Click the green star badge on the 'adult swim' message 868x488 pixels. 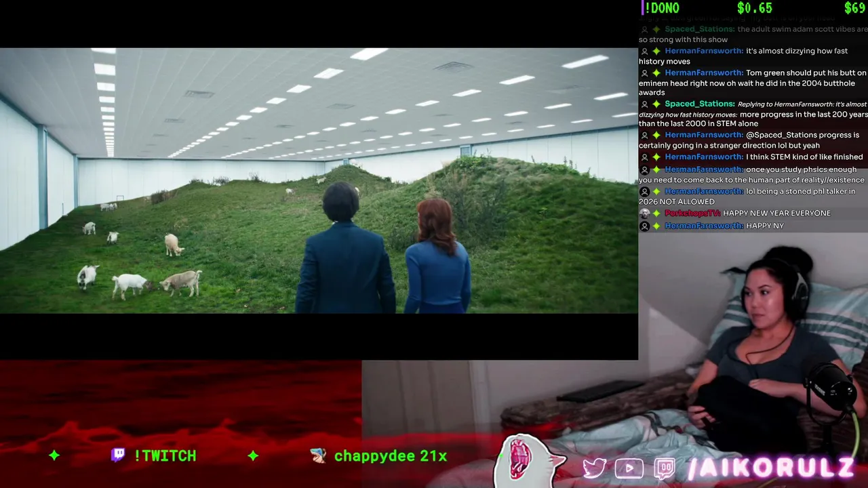tap(656, 30)
